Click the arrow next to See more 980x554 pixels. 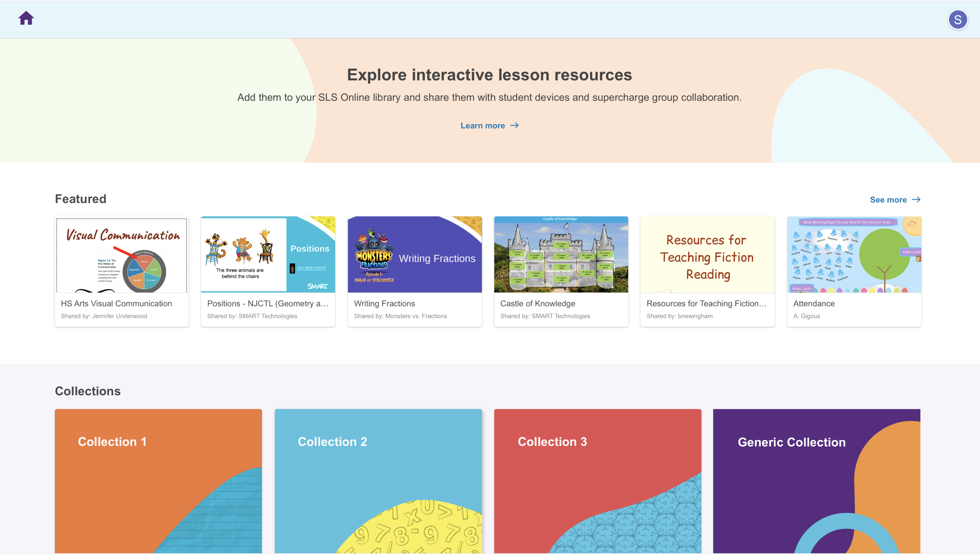(916, 200)
